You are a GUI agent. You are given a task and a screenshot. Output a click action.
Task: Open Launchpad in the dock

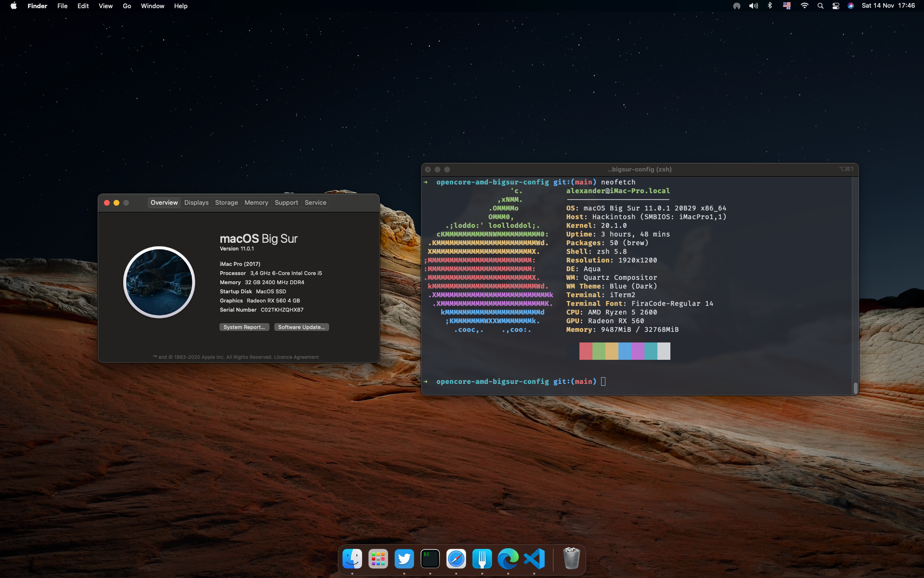pyautogui.click(x=378, y=559)
